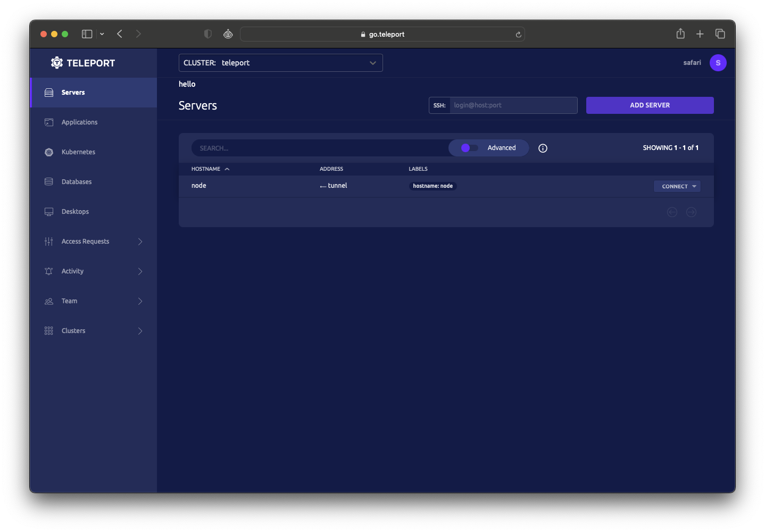This screenshot has height=532, width=765.
Task: Select the Databases icon
Action: (x=48, y=181)
